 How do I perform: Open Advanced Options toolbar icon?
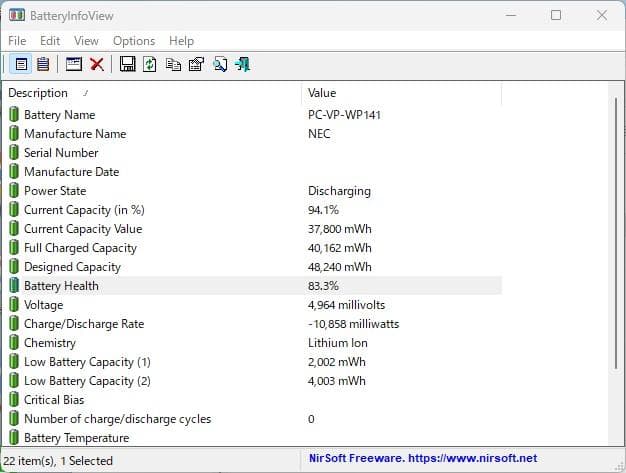click(74, 64)
